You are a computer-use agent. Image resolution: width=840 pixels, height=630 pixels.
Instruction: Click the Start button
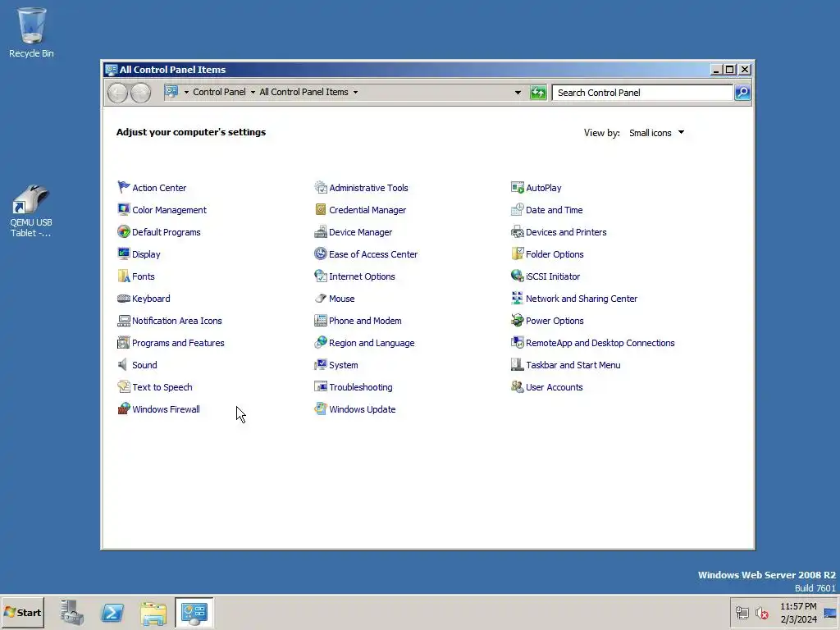click(x=22, y=612)
